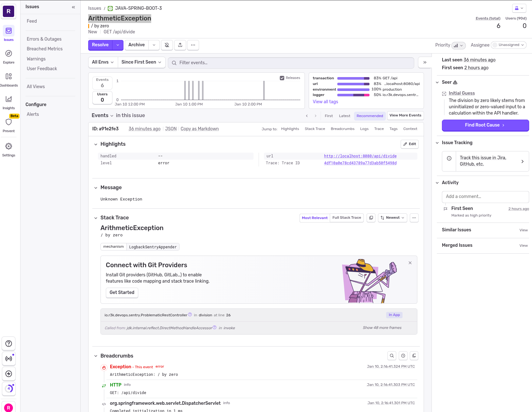Open Alerts under Configure
This screenshot has width=532, height=412.
click(x=33, y=114)
